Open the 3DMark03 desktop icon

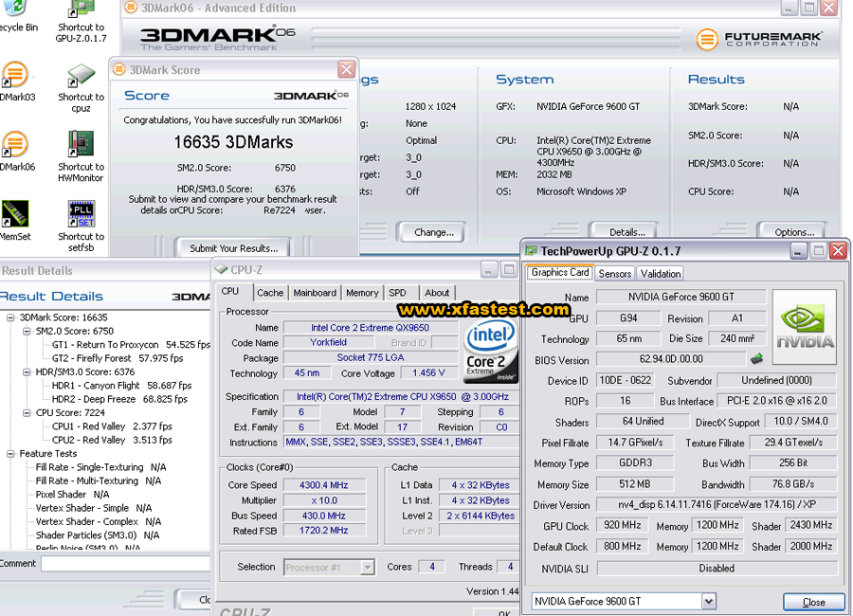click(16, 82)
